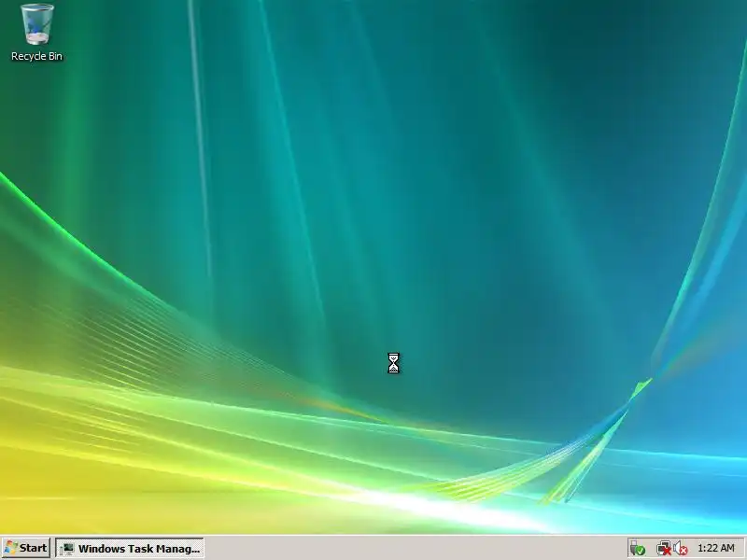Restore Windows Task Manager from the taskbar
This screenshot has height=560, width=747.
point(130,548)
